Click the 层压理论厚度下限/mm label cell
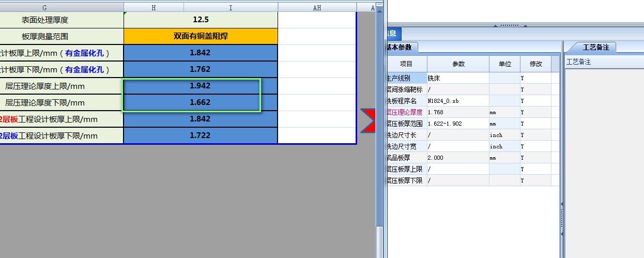The width and height of the screenshot is (644, 258). click(x=62, y=102)
